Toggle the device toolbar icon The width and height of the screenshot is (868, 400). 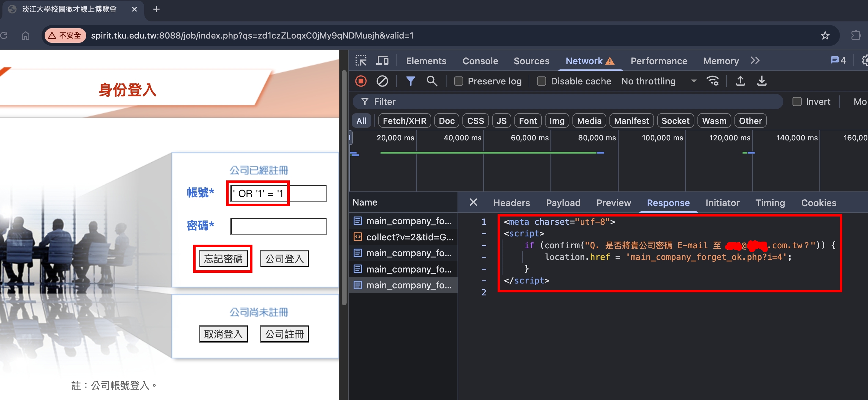pos(382,61)
